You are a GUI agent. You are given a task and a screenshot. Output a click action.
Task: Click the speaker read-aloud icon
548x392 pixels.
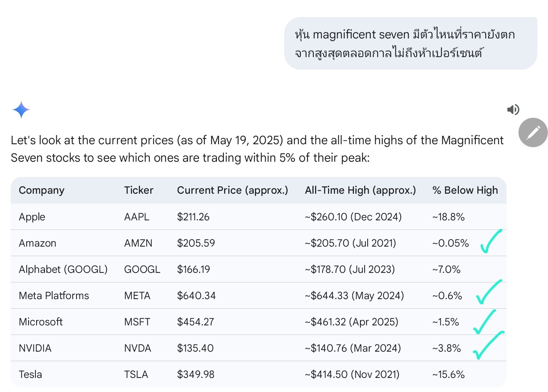[513, 110]
